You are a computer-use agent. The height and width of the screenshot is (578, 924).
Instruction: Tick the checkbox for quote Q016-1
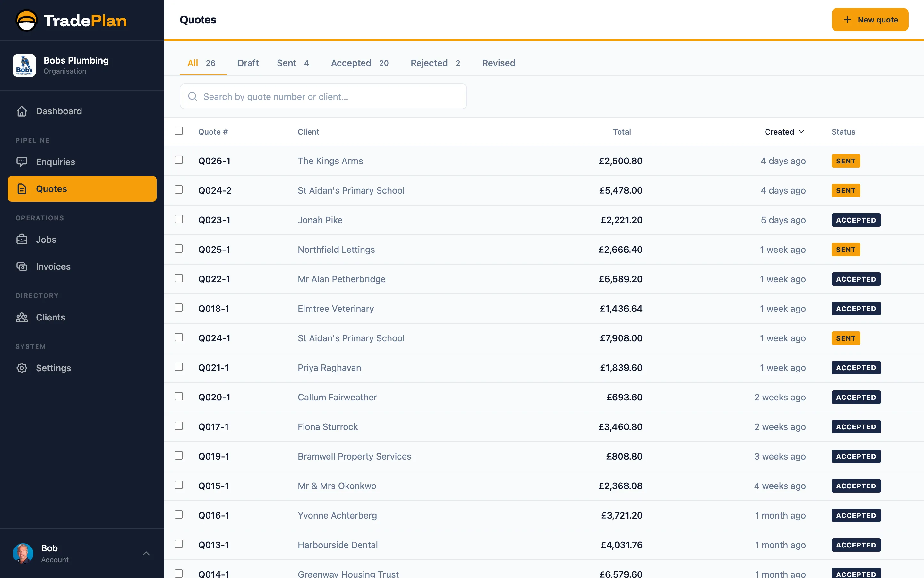point(179,514)
